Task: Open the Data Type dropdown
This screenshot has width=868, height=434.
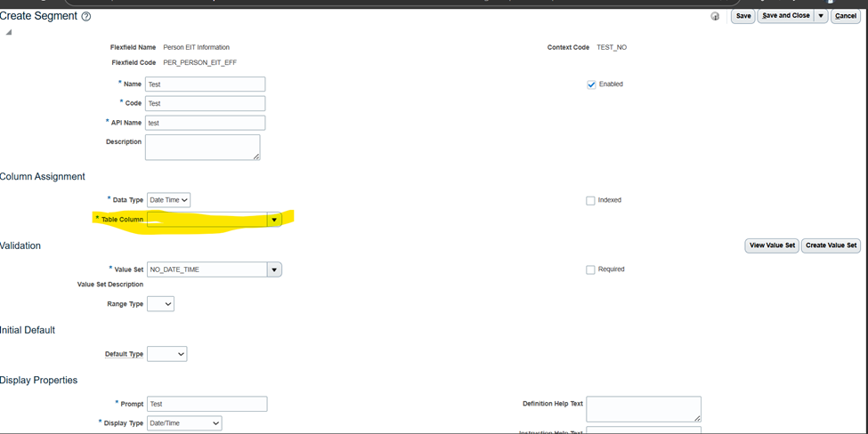Action: pos(169,200)
